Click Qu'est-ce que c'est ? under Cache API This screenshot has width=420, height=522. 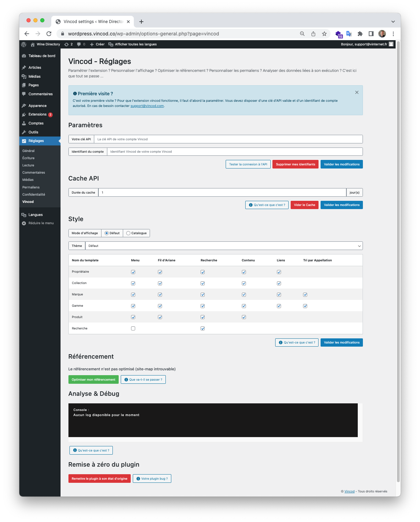(267, 205)
